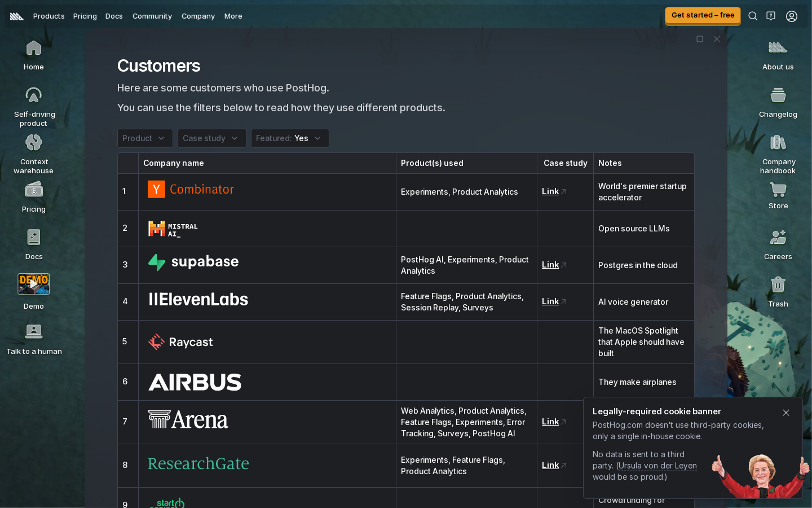Open the Context warehouse desktop icon
Screen dimensions: 812x508
[x=34, y=154]
